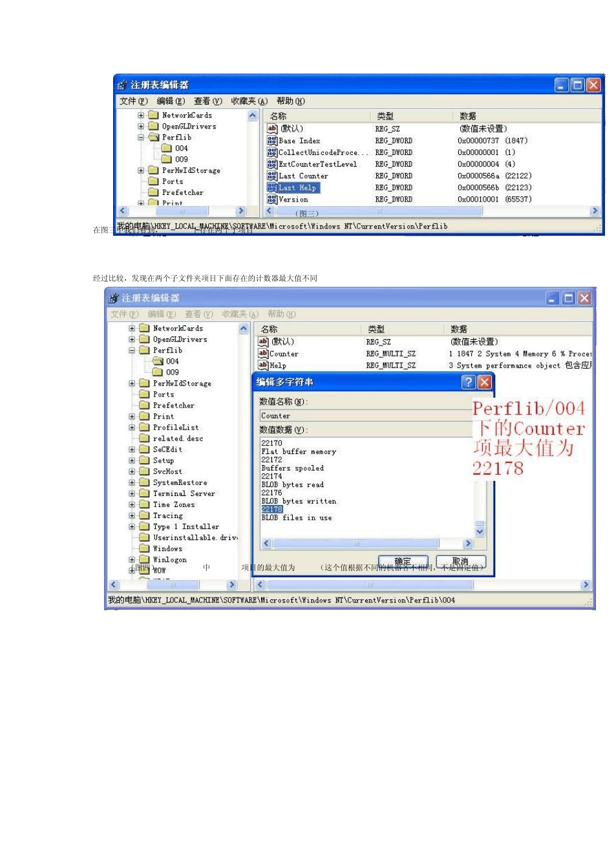614x868 pixels.
Task: Open 编辑(E) menu in upper registry window
Action: point(171,101)
